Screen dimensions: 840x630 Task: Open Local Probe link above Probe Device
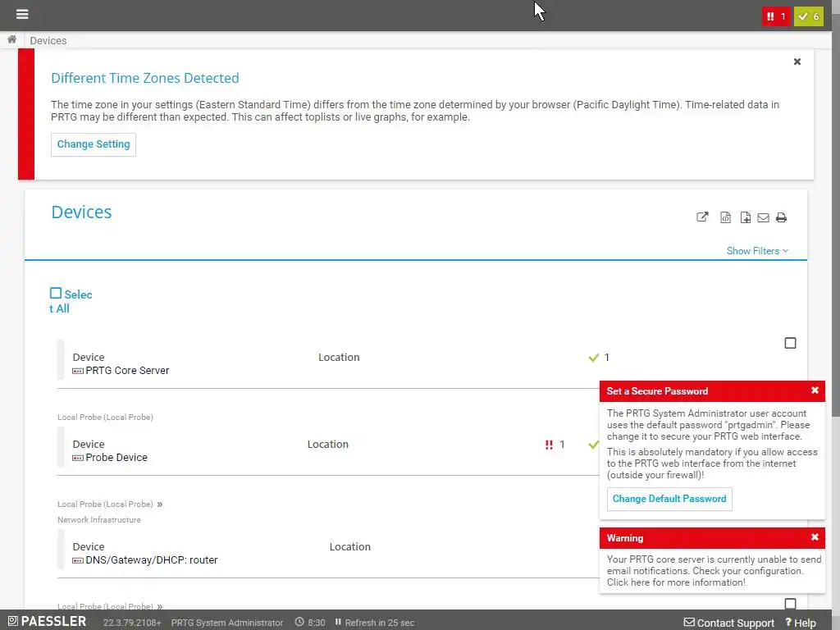[x=105, y=417]
